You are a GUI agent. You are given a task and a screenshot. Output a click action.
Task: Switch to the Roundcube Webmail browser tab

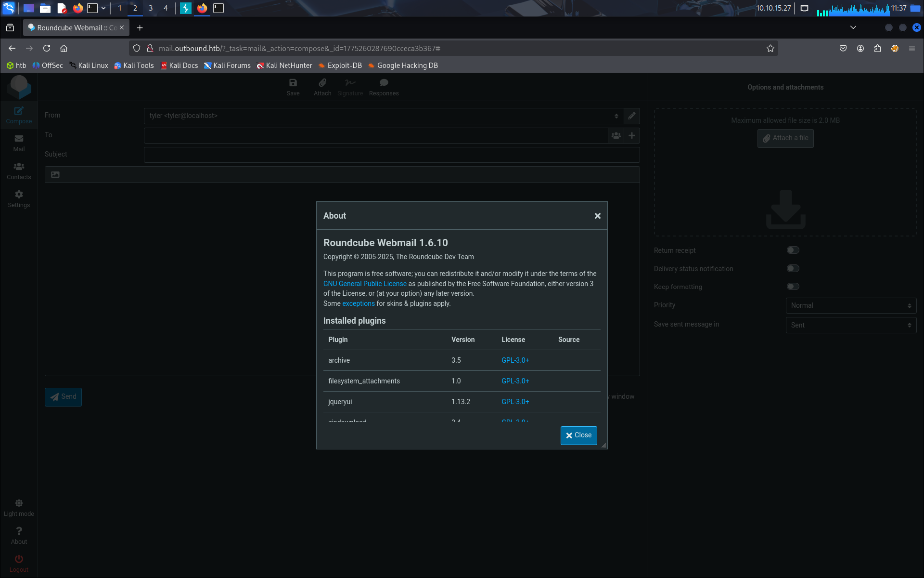pyautogui.click(x=72, y=28)
